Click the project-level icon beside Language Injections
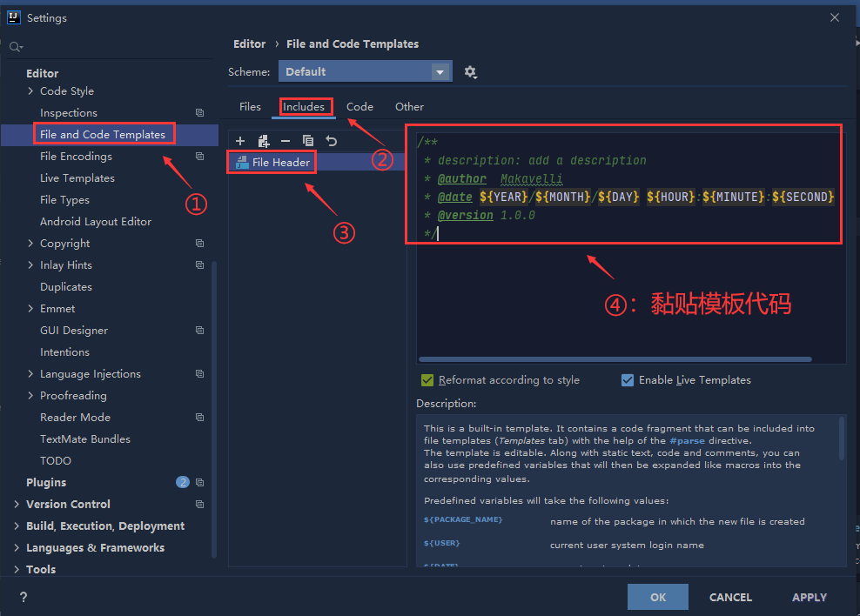 (199, 374)
